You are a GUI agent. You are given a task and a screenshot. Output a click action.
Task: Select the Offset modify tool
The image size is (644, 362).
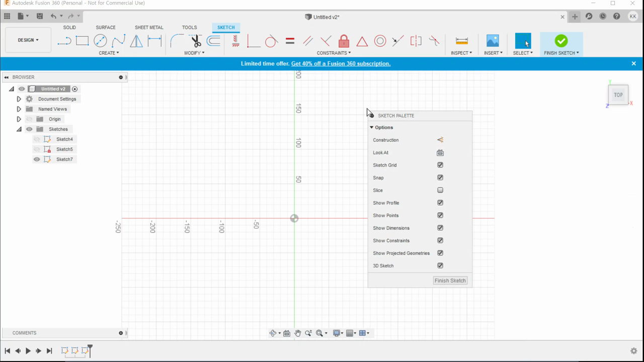(x=213, y=41)
